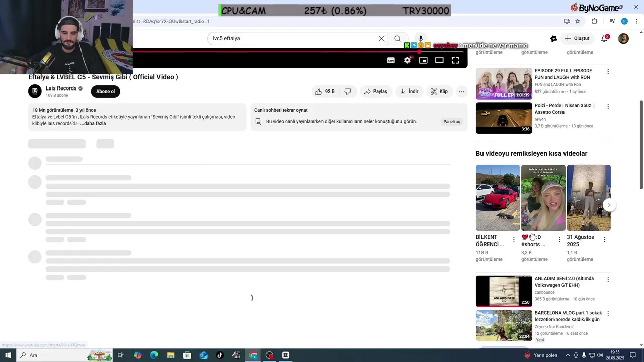Viewport: 644px width, 362px height.
Task: Expand description with ...daha fazla
Action: point(93,124)
